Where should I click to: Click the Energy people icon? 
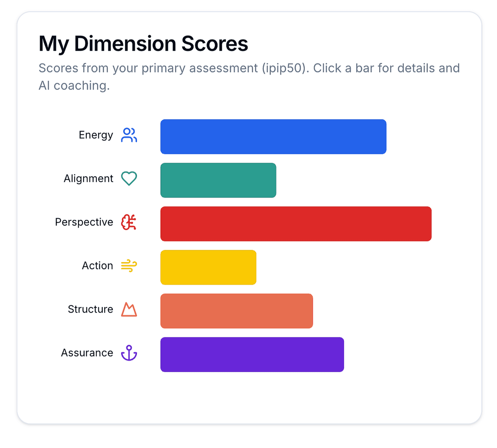(x=129, y=135)
